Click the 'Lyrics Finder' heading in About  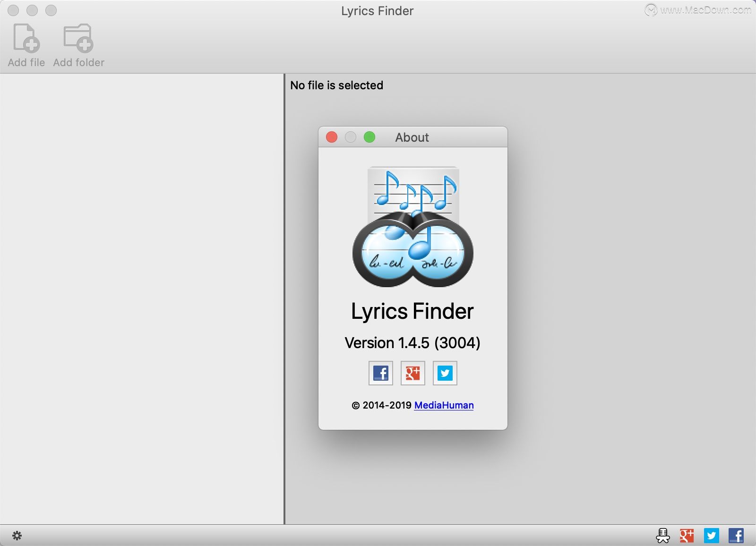click(412, 311)
